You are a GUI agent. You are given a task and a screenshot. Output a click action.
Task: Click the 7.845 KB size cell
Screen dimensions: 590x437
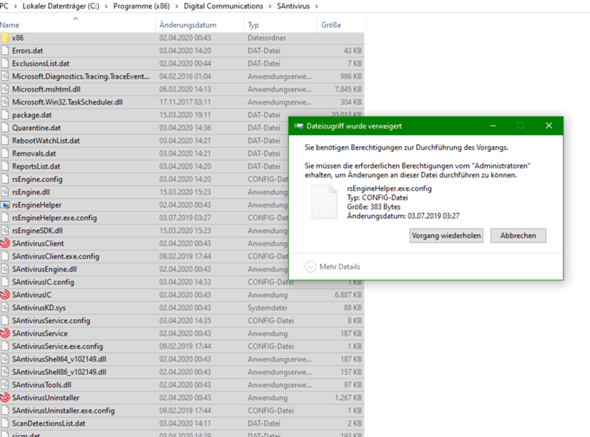point(348,89)
